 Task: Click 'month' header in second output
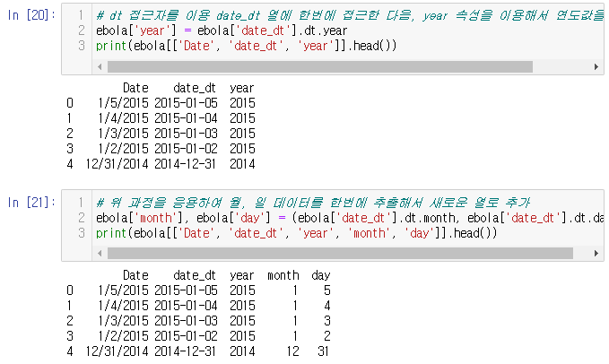point(283,275)
